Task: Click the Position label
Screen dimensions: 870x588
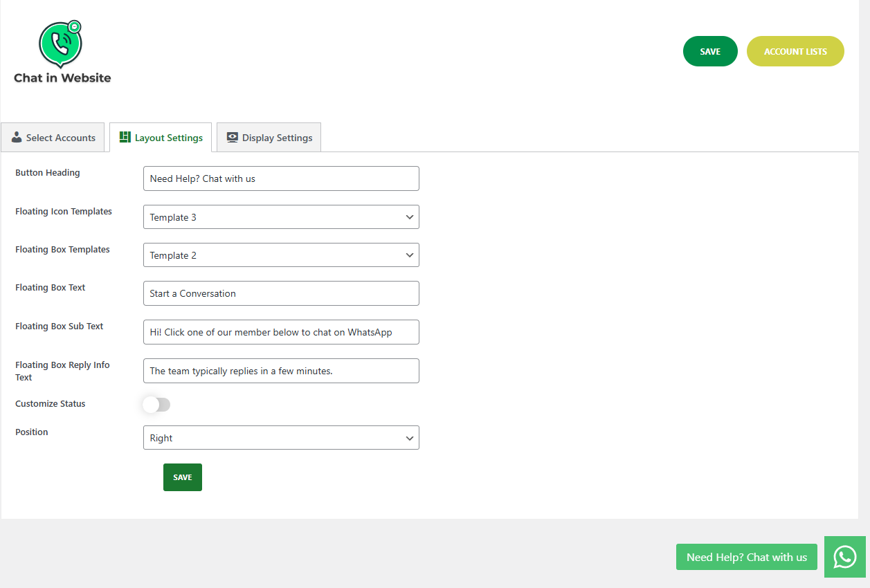Action: tap(32, 432)
